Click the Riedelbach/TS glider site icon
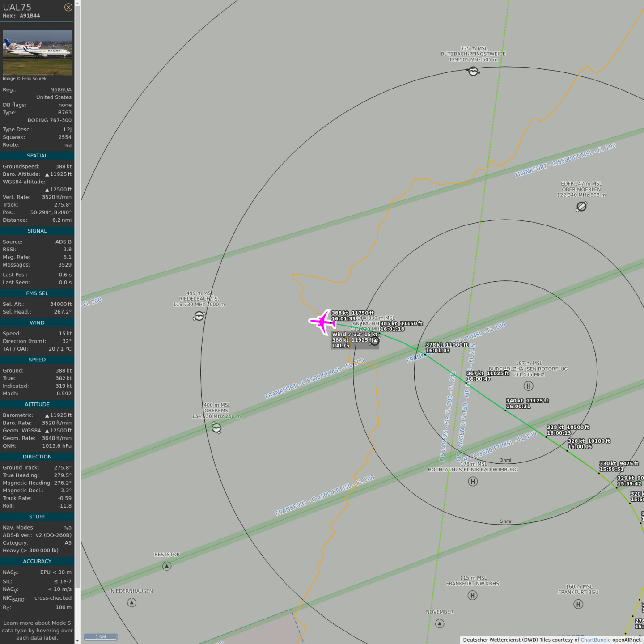Screen dimensions: 644x644 [x=199, y=316]
